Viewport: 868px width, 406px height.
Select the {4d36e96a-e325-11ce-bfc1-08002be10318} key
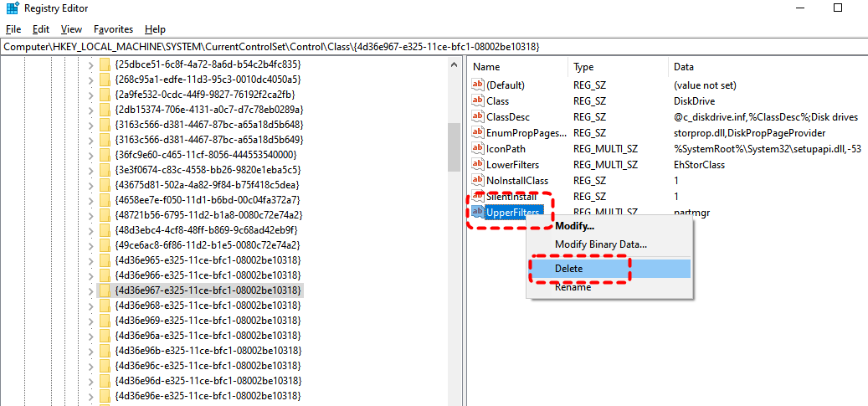coord(208,336)
